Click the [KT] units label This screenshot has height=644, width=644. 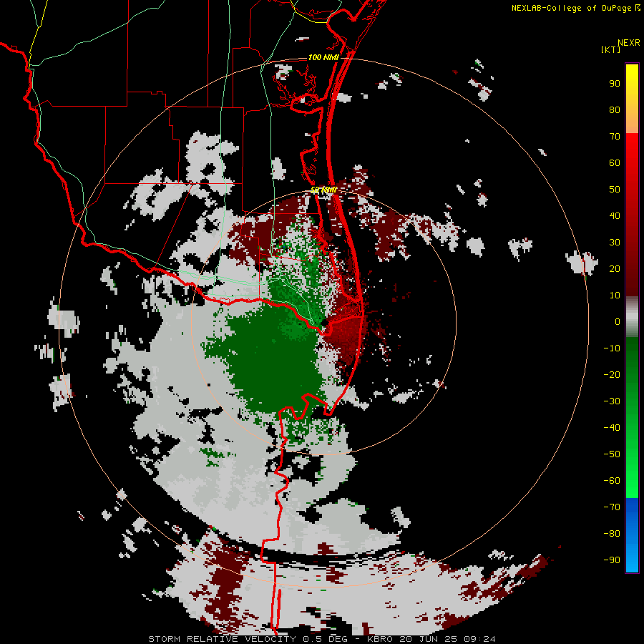(x=611, y=49)
